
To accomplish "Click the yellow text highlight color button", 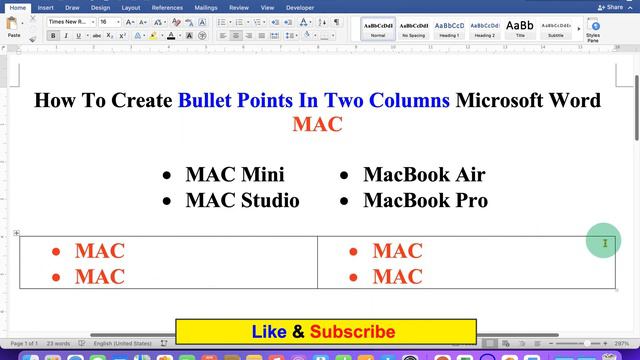I will [153, 36].
